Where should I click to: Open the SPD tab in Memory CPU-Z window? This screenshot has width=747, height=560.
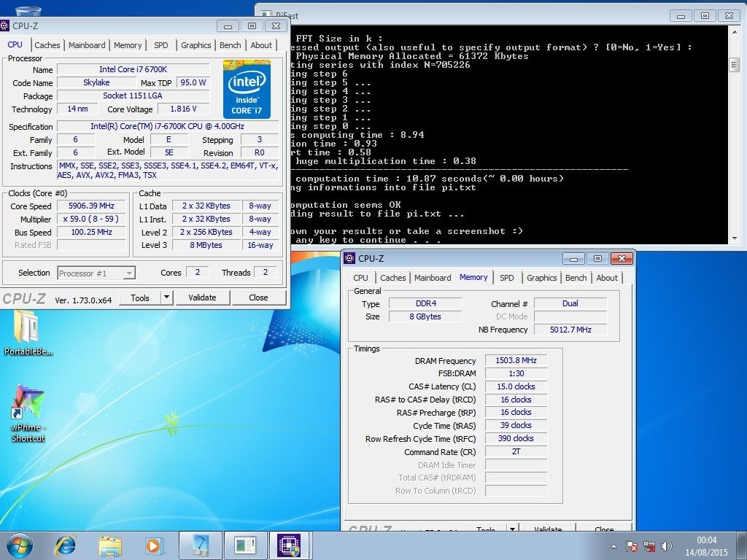[x=506, y=278]
